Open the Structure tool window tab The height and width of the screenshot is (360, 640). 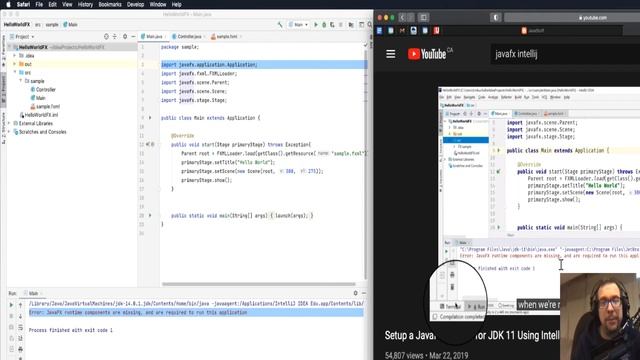coord(4,128)
